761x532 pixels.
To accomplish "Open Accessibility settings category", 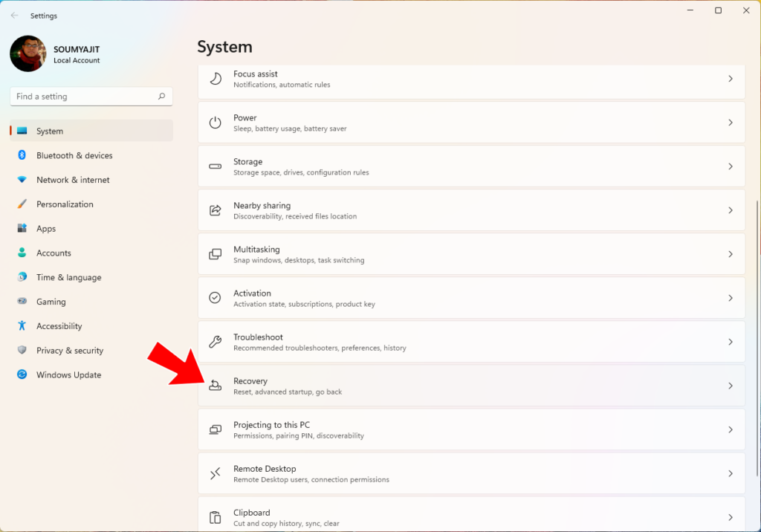I will pos(91,325).
